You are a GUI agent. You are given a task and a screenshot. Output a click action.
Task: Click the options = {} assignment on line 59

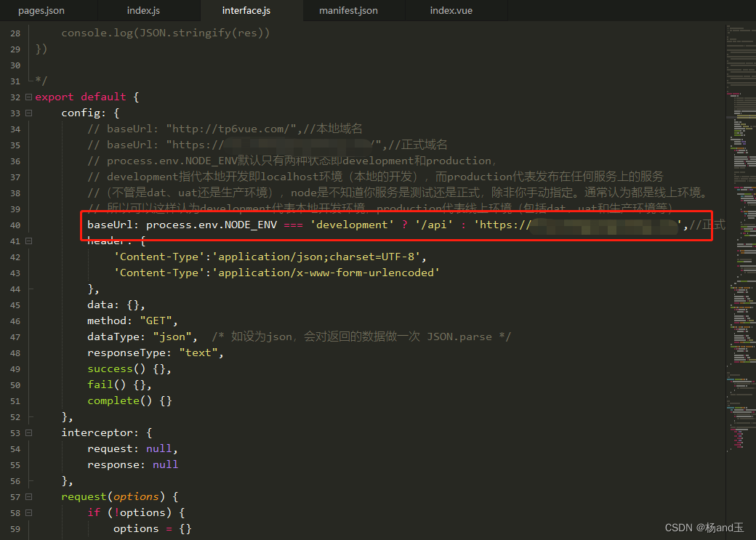pyautogui.click(x=153, y=528)
